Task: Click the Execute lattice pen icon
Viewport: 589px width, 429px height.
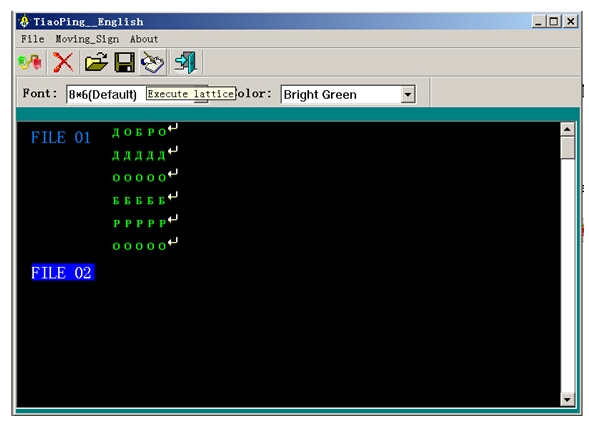Action: click(x=153, y=62)
